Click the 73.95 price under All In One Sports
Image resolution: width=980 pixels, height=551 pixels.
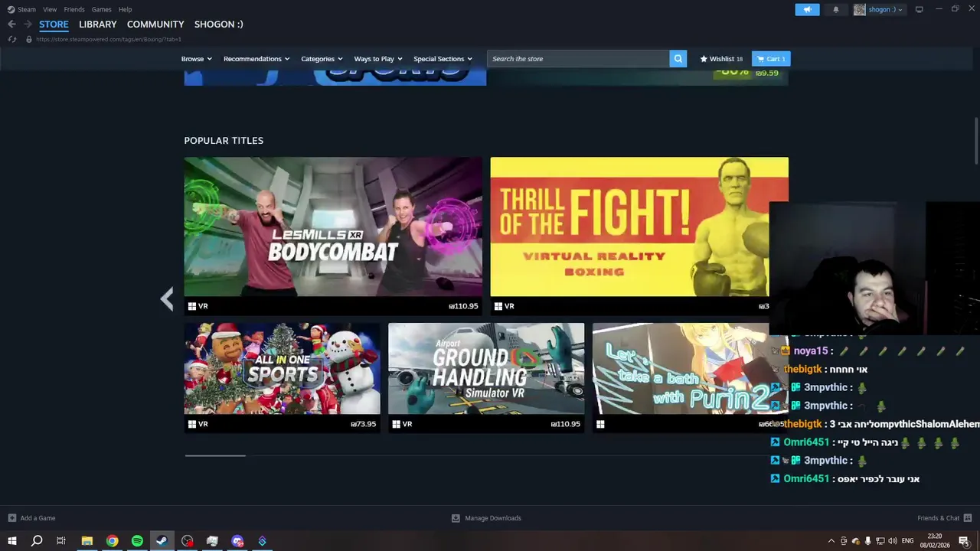[x=364, y=424]
